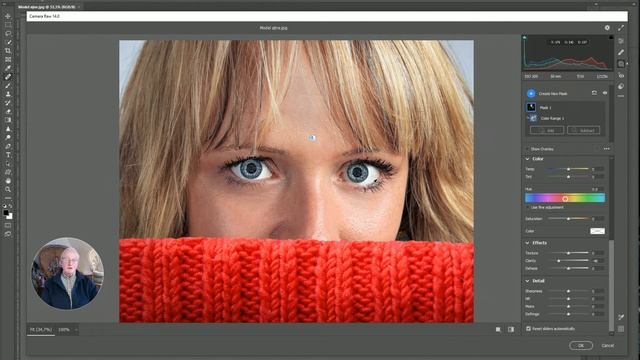
Task: Click the Model document tab in Photoshop
Action: coord(47,7)
